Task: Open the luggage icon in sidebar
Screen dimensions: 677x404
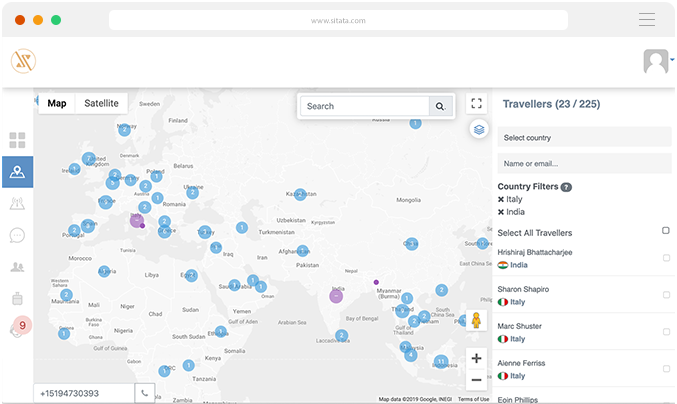Action: pos(17,298)
